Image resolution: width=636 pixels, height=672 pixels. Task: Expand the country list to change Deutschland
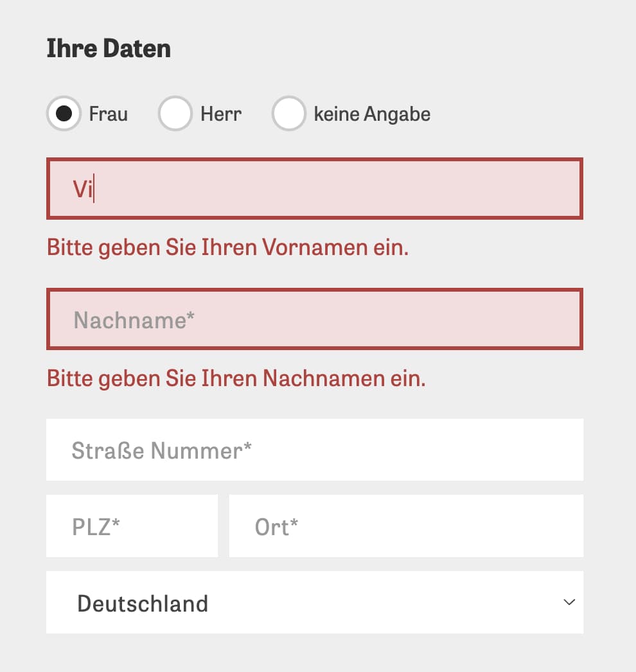pyautogui.click(x=315, y=602)
